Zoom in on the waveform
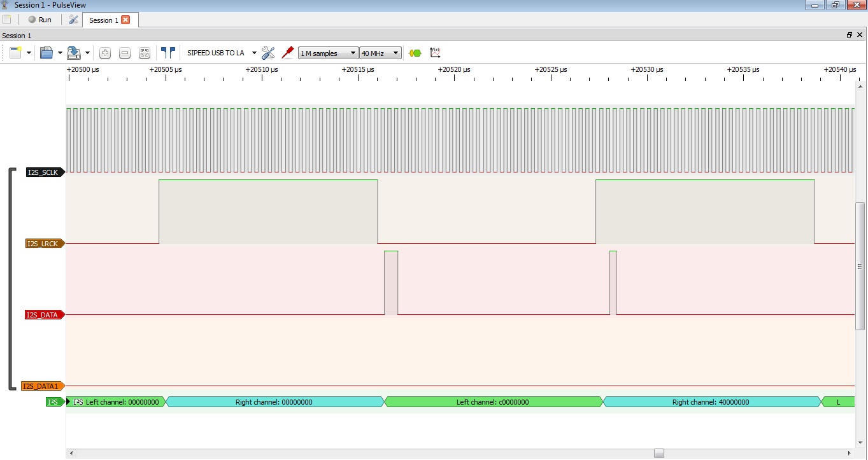This screenshot has width=868, height=460. coord(105,53)
